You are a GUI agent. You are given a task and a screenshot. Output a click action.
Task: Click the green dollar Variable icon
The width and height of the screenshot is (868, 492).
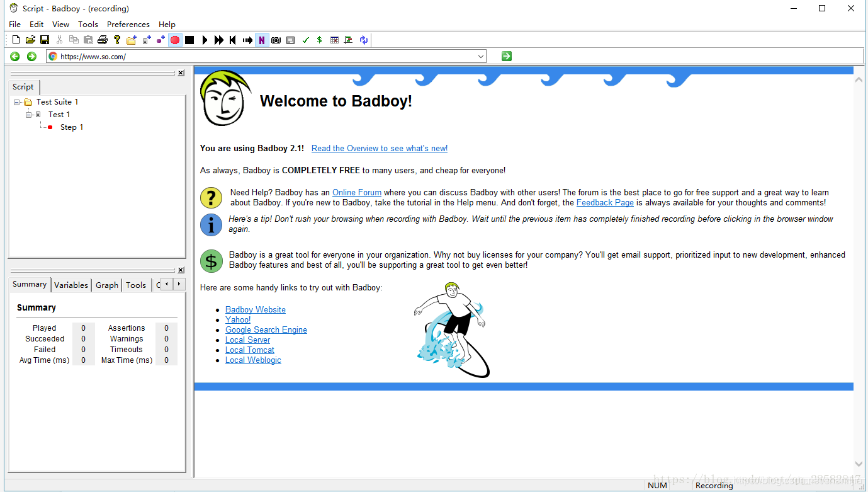tap(319, 40)
